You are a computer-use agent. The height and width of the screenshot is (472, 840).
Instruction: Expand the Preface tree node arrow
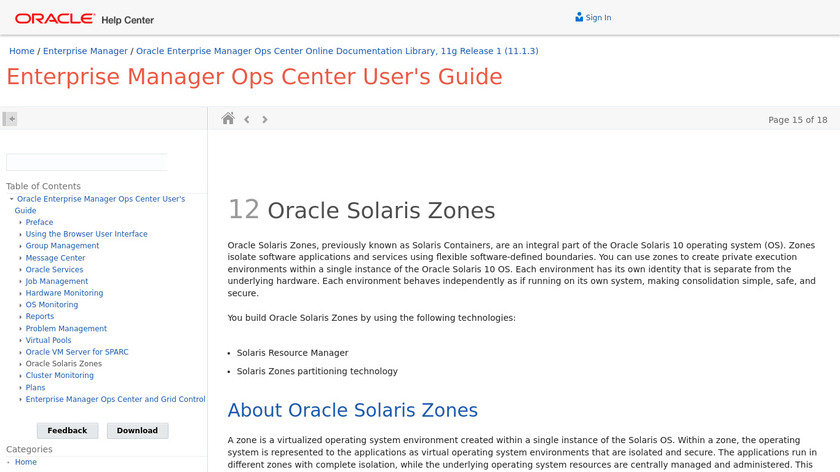click(20, 222)
